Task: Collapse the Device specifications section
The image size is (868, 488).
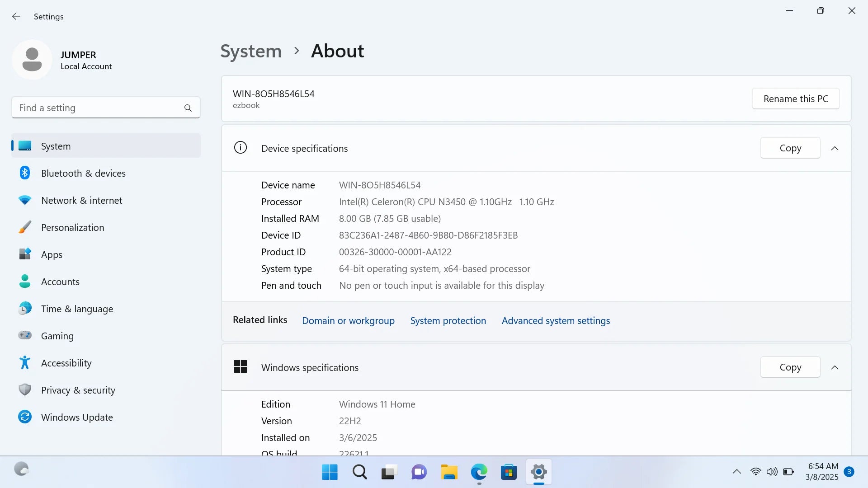Action: coord(835,148)
